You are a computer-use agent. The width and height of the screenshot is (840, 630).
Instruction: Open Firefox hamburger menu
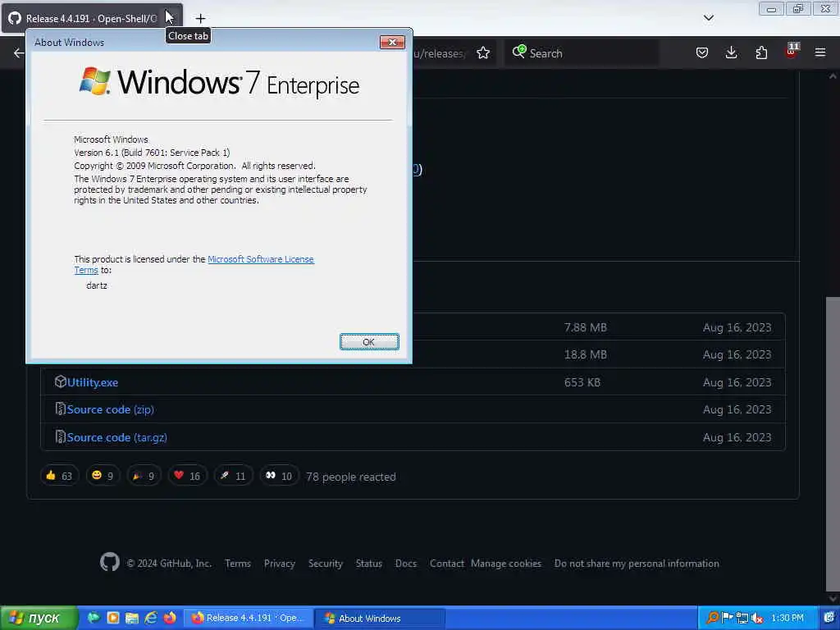pyautogui.click(x=820, y=52)
